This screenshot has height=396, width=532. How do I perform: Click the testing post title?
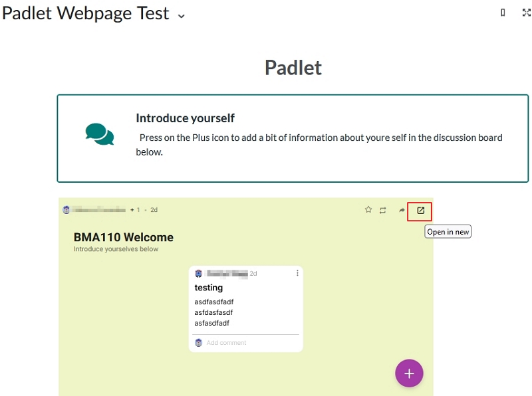[209, 288]
